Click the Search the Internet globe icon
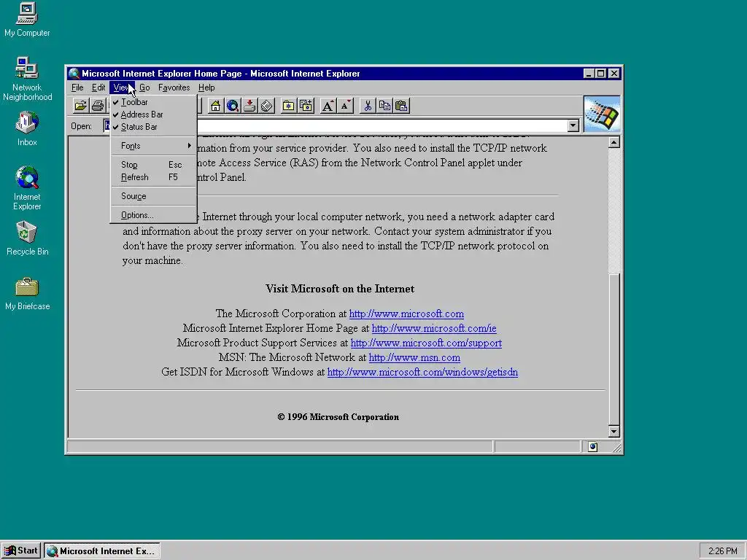Image resolution: width=747 pixels, height=560 pixels. [x=233, y=106]
